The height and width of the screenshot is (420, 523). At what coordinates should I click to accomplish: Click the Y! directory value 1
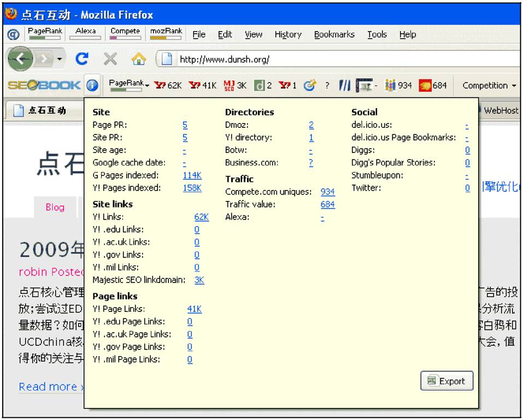coord(311,137)
